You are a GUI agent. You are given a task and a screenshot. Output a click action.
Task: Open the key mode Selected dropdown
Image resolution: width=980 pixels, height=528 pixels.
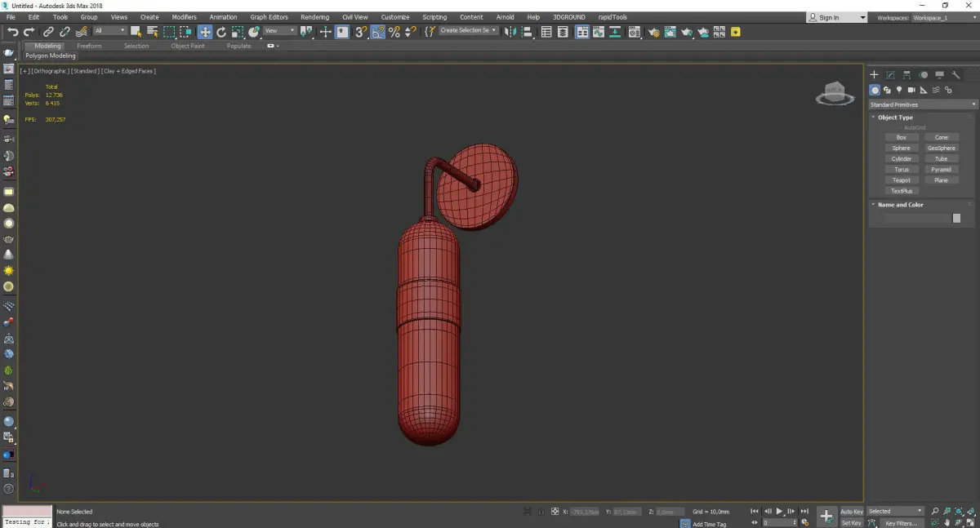(896, 512)
